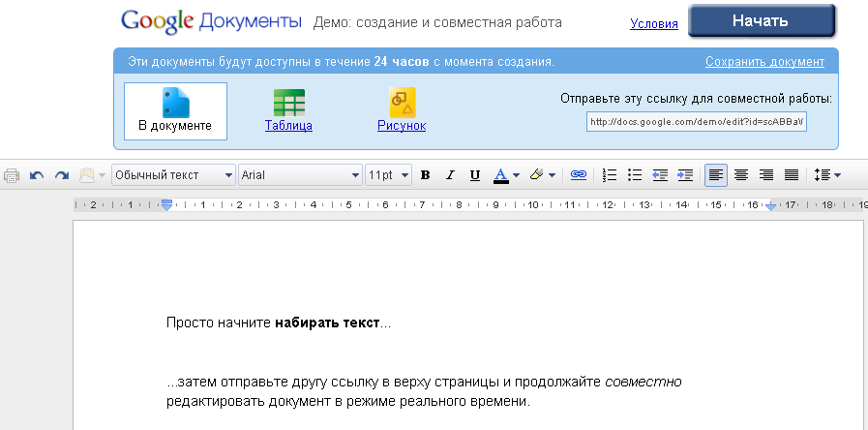The image size is (868, 430).
Task: Apply a numbered list
Action: 610,175
